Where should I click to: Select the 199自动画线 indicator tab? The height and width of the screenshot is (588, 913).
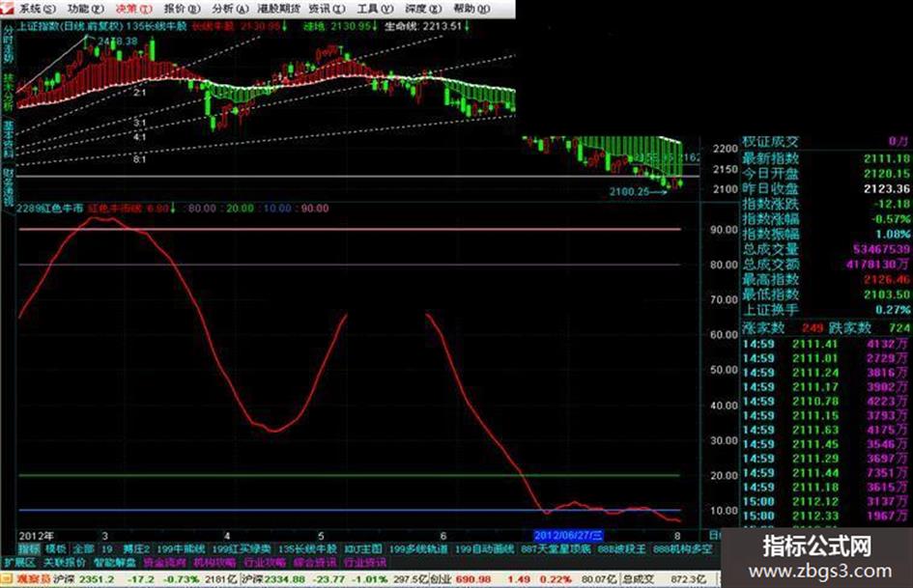coord(484,549)
